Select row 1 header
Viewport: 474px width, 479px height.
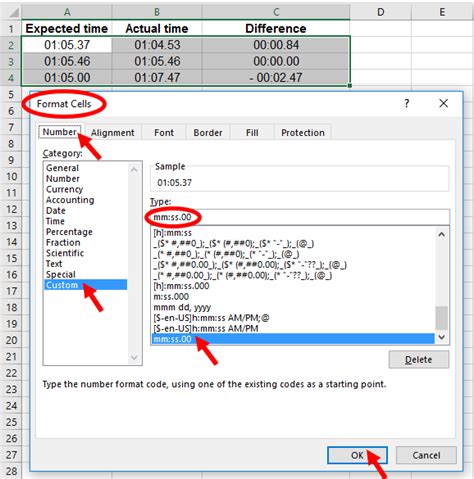tap(11, 29)
